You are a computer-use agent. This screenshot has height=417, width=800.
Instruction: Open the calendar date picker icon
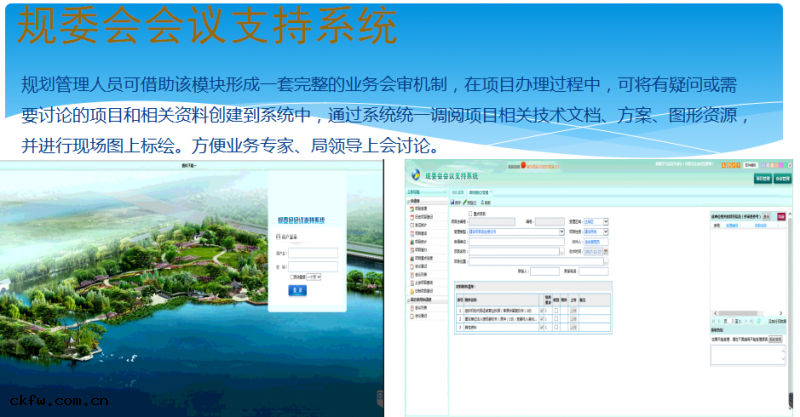[604, 251]
